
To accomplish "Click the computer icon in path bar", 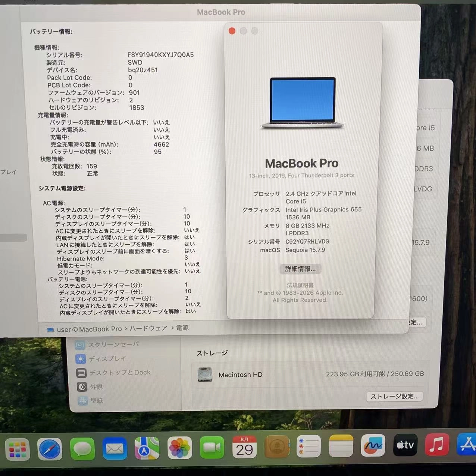I will point(50,330).
